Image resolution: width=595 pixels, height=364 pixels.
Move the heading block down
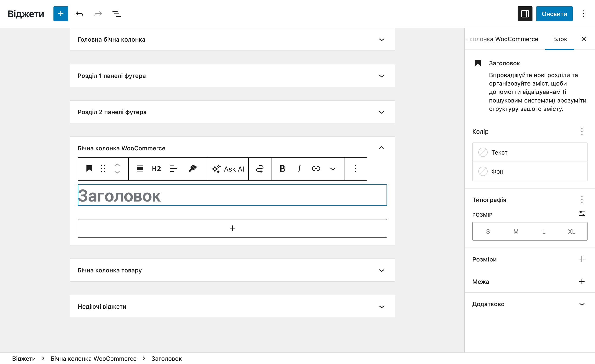117,172
